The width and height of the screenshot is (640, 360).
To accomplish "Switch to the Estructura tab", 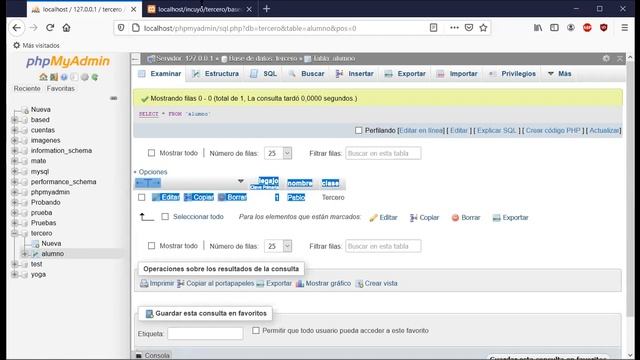I will coord(216,74).
